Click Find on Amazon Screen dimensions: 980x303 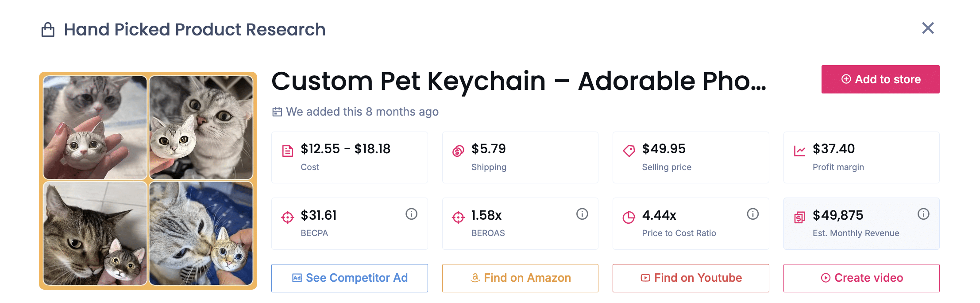pyautogui.click(x=520, y=278)
